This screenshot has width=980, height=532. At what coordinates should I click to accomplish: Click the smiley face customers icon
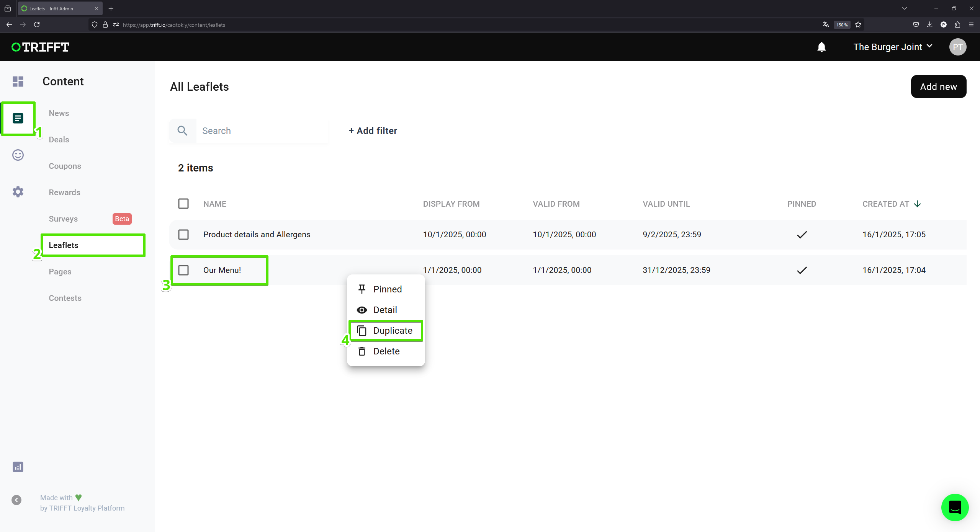point(18,155)
